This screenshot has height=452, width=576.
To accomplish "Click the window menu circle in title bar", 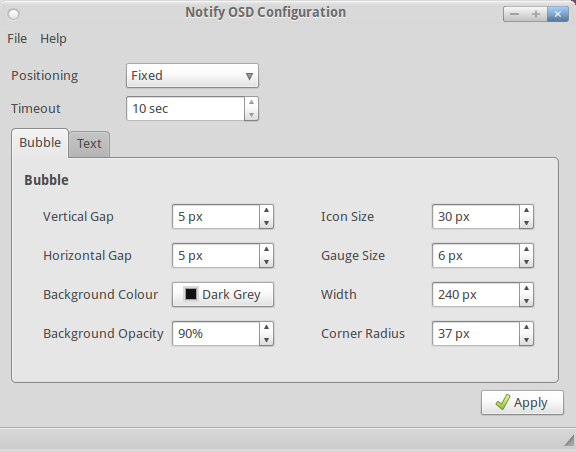I will pyautogui.click(x=14, y=14).
